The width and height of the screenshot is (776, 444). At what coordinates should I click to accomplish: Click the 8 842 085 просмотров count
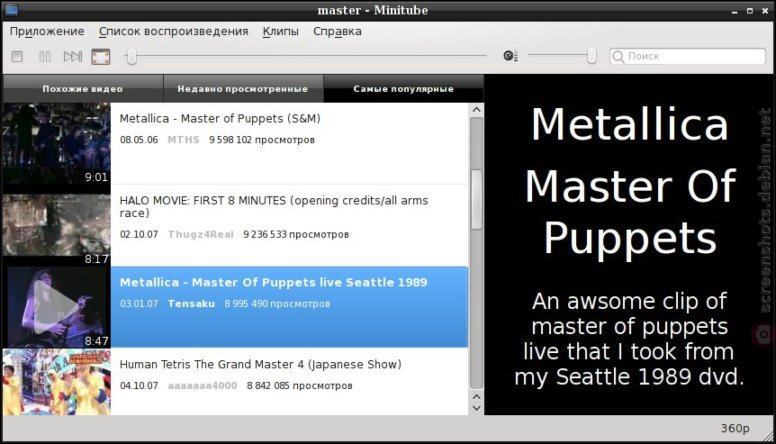[299, 385]
